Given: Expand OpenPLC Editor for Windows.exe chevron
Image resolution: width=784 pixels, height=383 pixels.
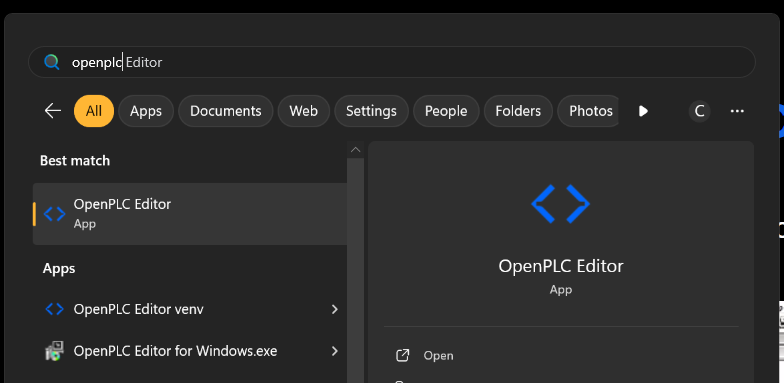Looking at the screenshot, I should (x=334, y=352).
